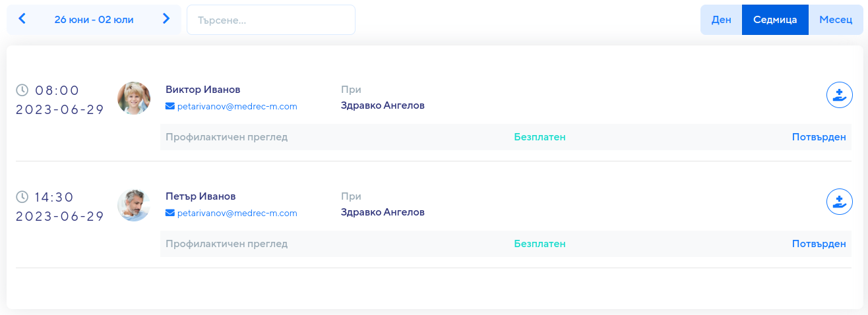Click envelope icon in Виктор Иванов row
The width and height of the screenshot is (868, 315).
[x=170, y=106]
